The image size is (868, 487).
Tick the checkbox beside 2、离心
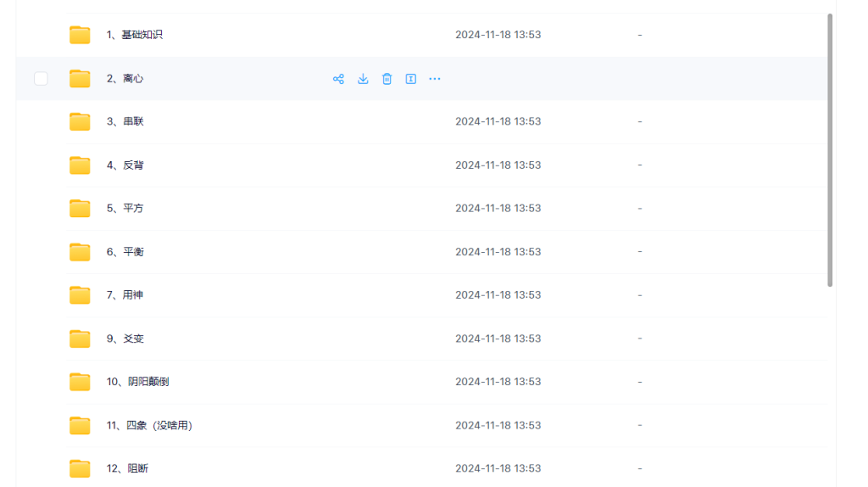point(41,79)
